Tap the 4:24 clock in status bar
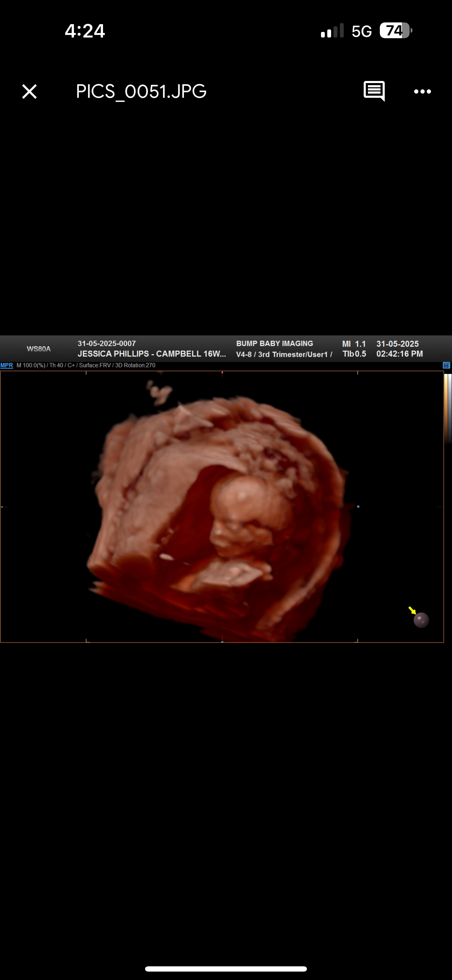This screenshot has width=452, height=980. pos(84,31)
